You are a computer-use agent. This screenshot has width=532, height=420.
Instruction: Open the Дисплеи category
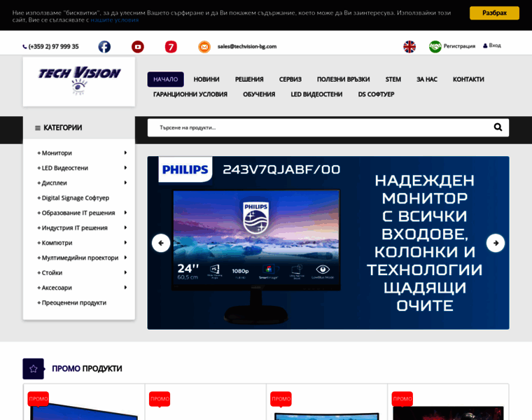click(55, 183)
